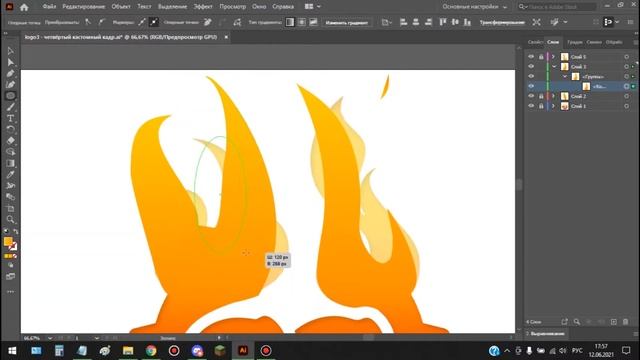Hide the Группа sublayer with eye icon

pyautogui.click(x=531, y=76)
